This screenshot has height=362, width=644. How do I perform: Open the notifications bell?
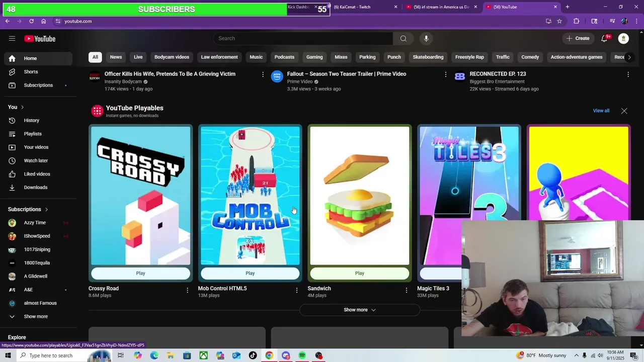pyautogui.click(x=605, y=39)
